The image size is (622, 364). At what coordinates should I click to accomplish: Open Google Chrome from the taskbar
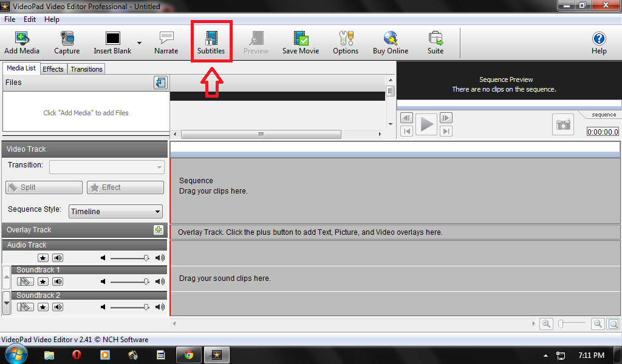click(189, 355)
